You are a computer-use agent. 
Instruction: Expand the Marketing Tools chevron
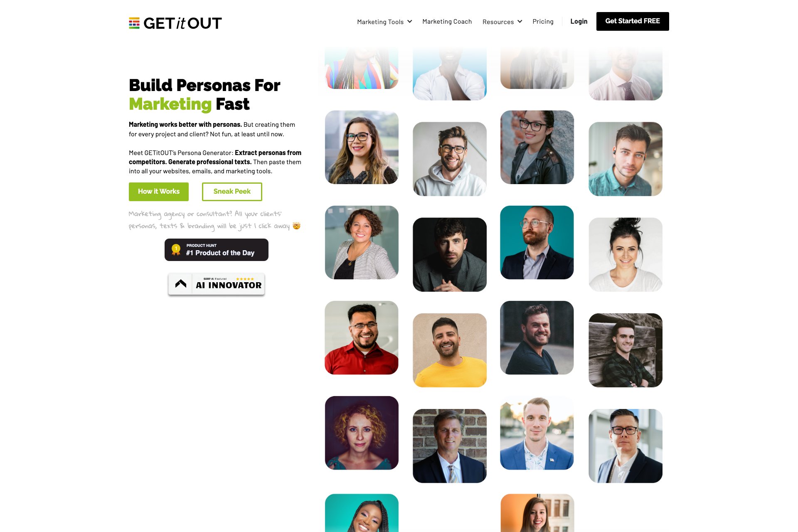pyautogui.click(x=410, y=22)
